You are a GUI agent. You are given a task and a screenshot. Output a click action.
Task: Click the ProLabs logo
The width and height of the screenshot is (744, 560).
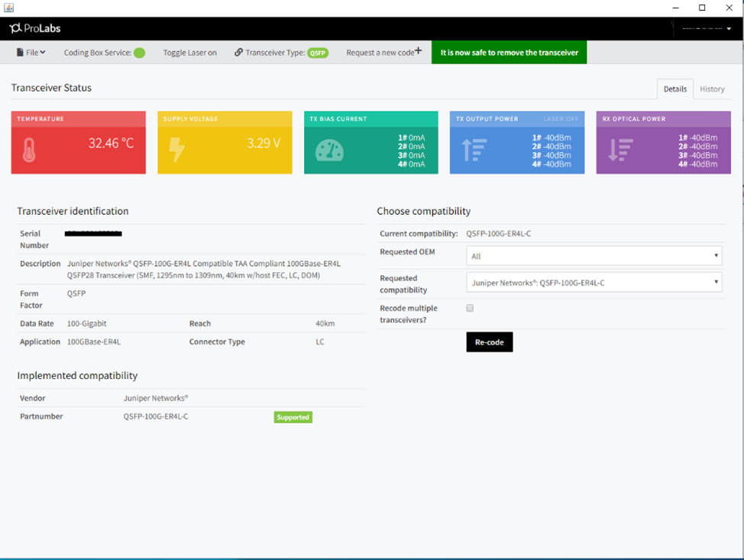35,28
